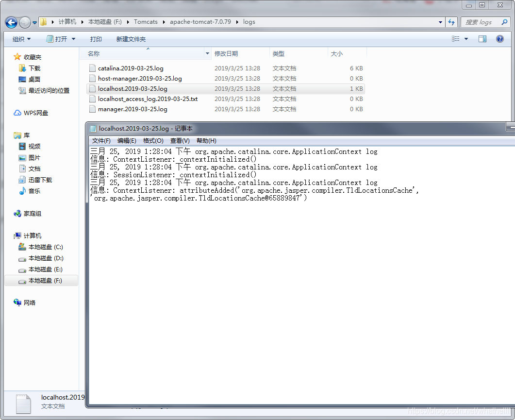Open the 名称 column filter dropdown
Viewport: 515px width, 420px height.
click(207, 53)
